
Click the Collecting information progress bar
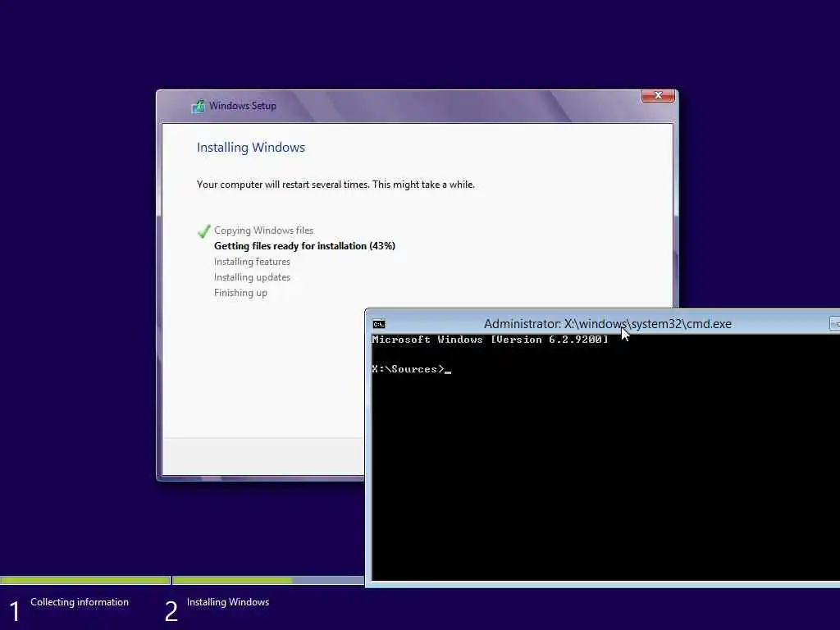(85, 580)
